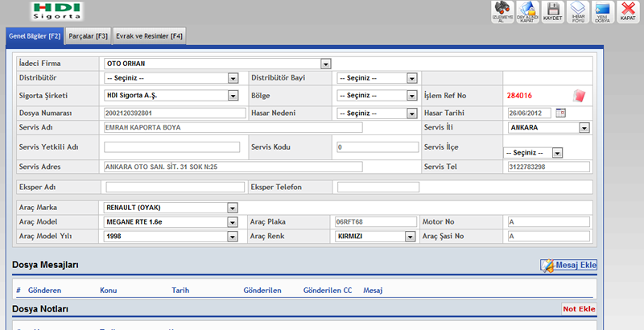This screenshot has width=644, height=330.
Task: Click the HDI Sigorta logo
Action: 57,10
